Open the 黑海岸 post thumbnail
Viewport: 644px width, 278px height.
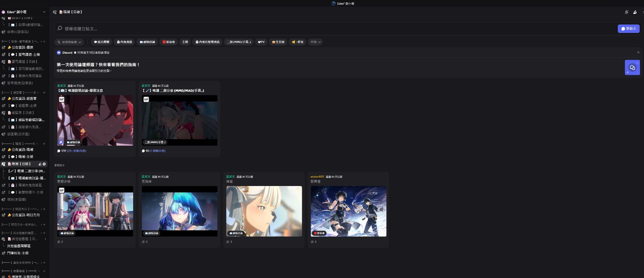[179, 211]
